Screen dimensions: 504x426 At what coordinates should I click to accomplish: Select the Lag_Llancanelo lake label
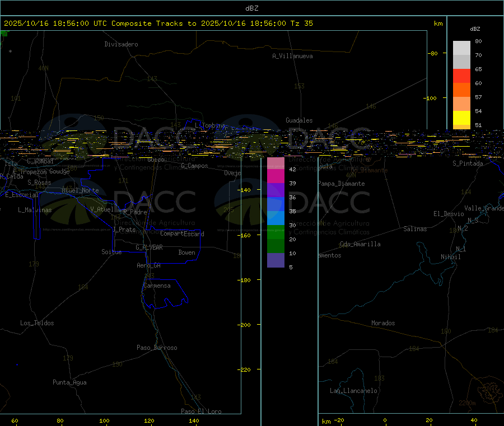coord(353,391)
